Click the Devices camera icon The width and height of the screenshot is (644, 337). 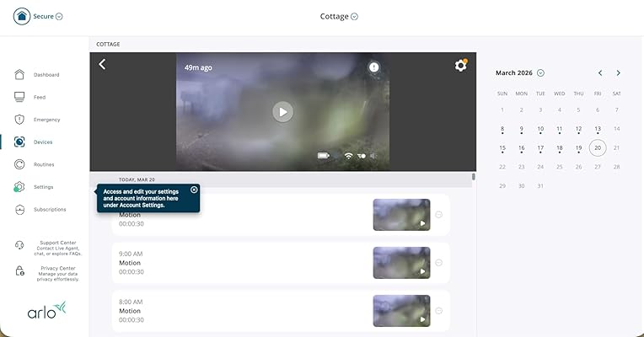click(x=19, y=142)
